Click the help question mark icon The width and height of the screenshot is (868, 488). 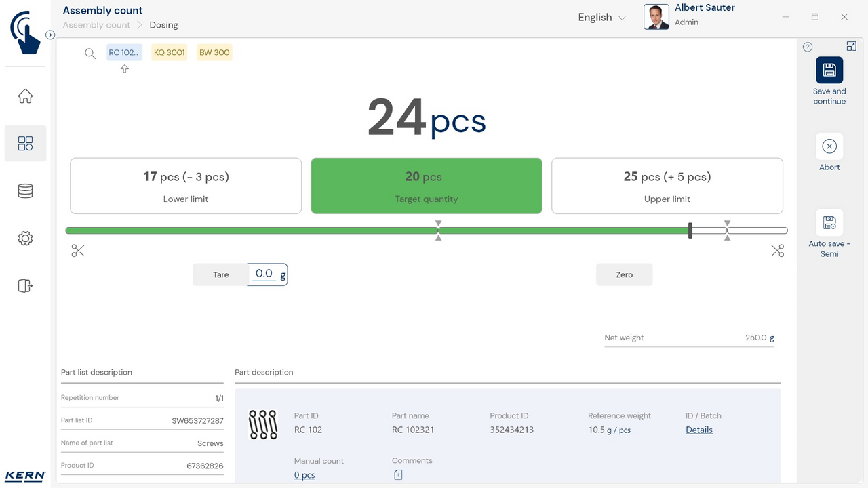(808, 47)
